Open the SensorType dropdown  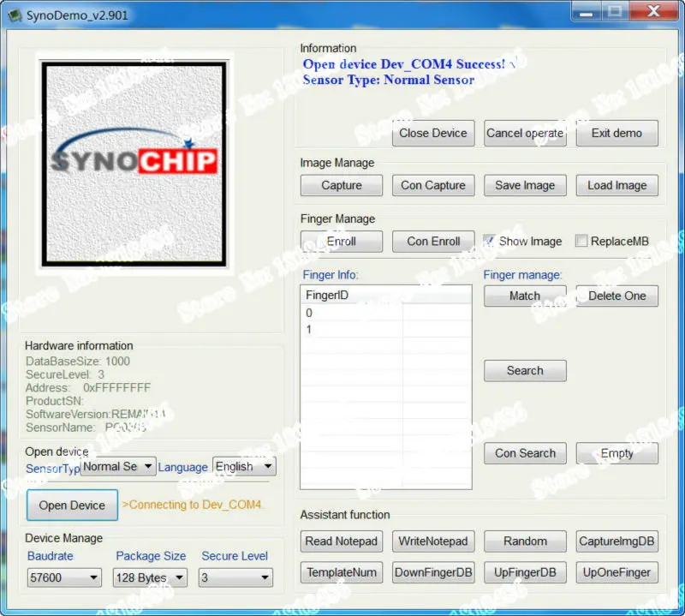118,466
